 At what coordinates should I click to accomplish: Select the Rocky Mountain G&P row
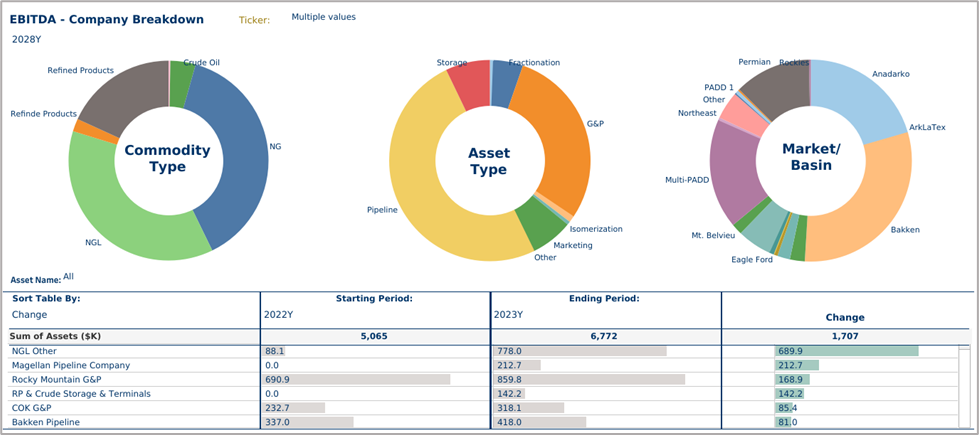pyautogui.click(x=486, y=379)
